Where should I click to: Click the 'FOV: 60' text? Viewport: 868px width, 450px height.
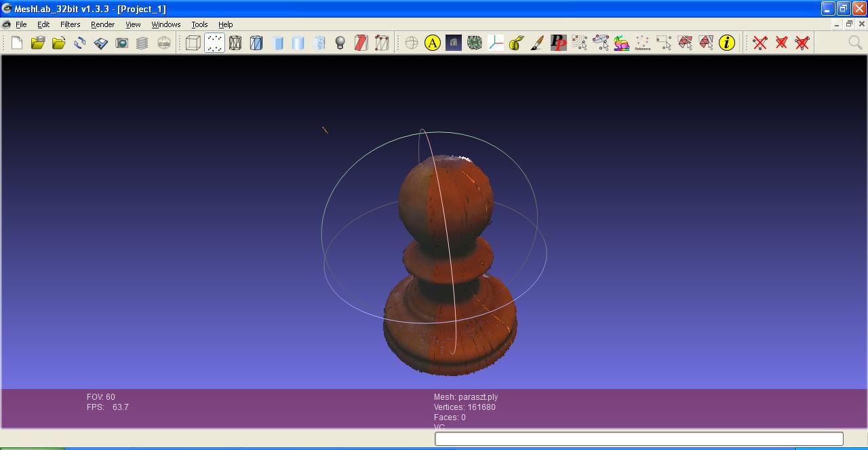tap(101, 397)
